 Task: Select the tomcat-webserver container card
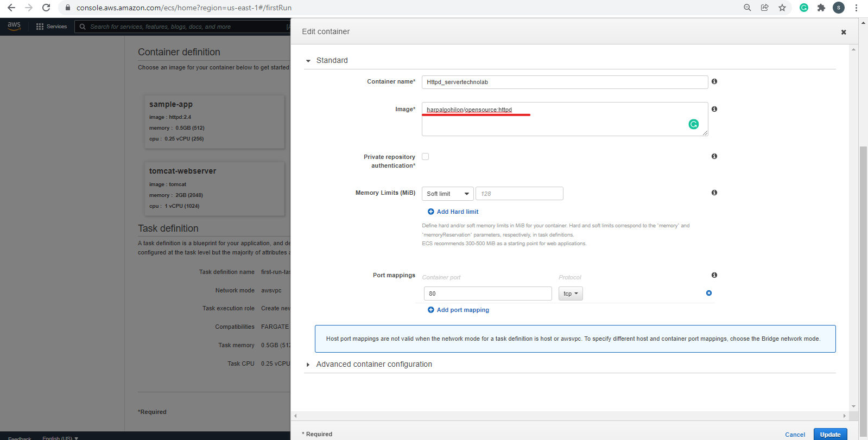[x=214, y=189]
